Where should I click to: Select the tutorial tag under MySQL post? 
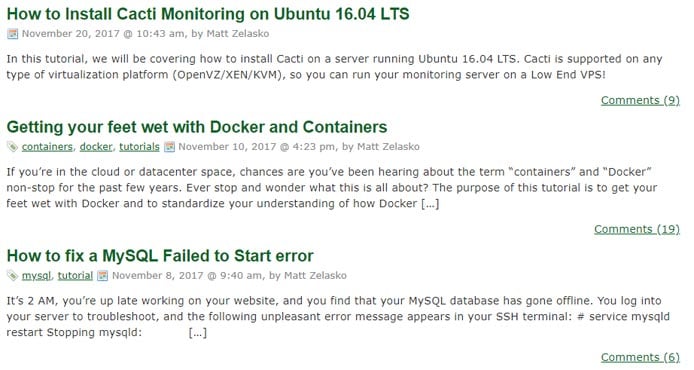point(75,275)
